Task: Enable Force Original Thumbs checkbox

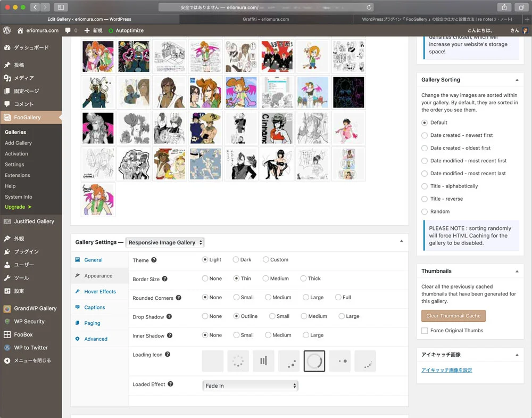Action: tap(425, 331)
